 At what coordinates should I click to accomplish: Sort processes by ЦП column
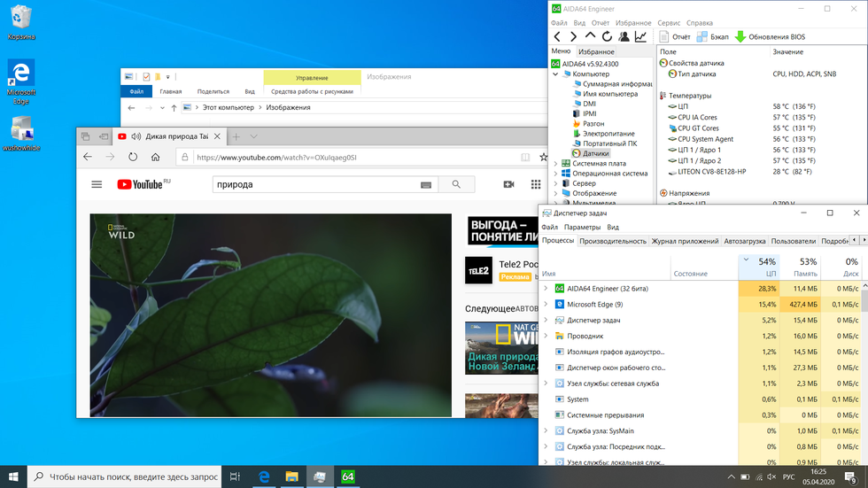click(x=759, y=267)
